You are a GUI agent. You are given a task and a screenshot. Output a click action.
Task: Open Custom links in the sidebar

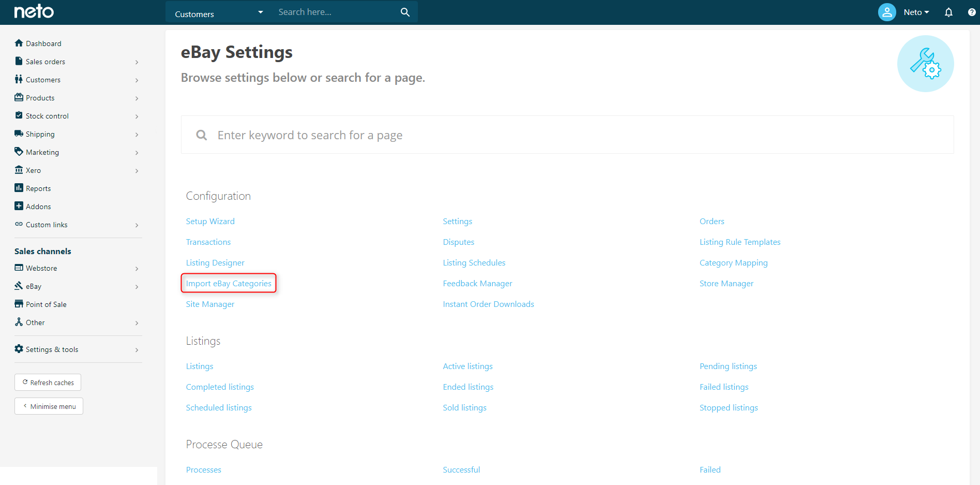[x=47, y=225]
